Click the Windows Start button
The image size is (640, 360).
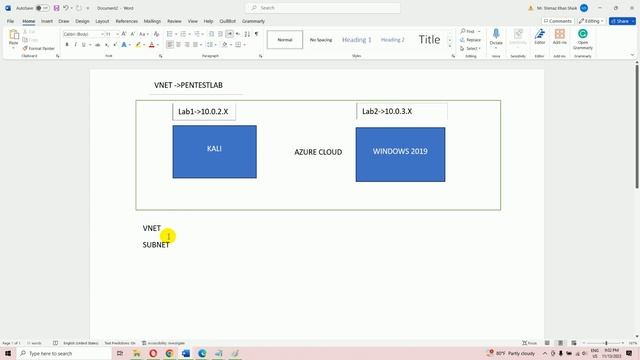(x=8, y=353)
